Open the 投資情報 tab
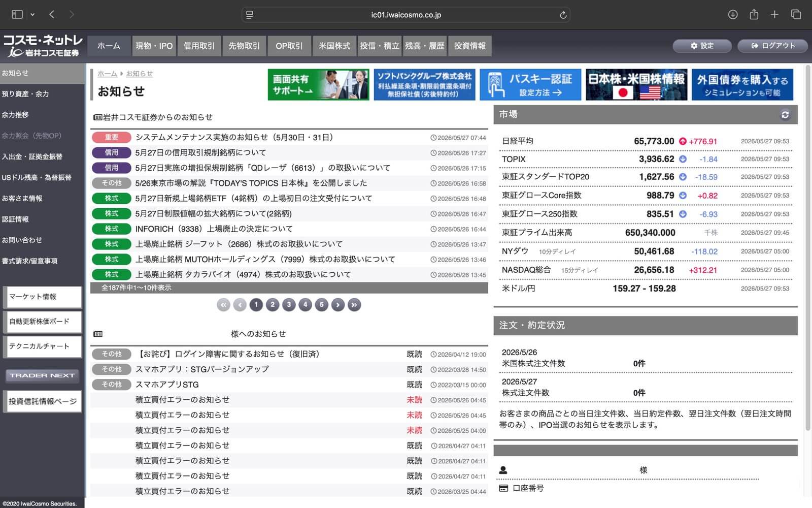The height and width of the screenshot is (508, 812). (x=470, y=46)
